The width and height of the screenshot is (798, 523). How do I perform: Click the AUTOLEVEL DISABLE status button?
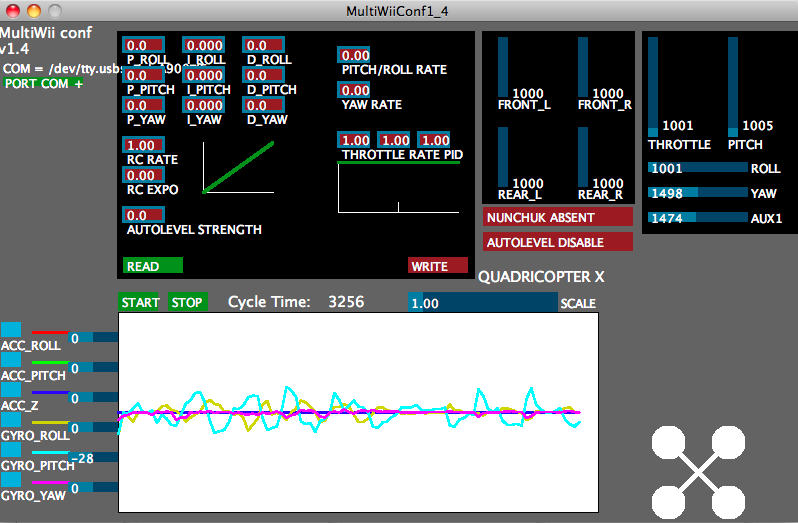tap(558, 242)
